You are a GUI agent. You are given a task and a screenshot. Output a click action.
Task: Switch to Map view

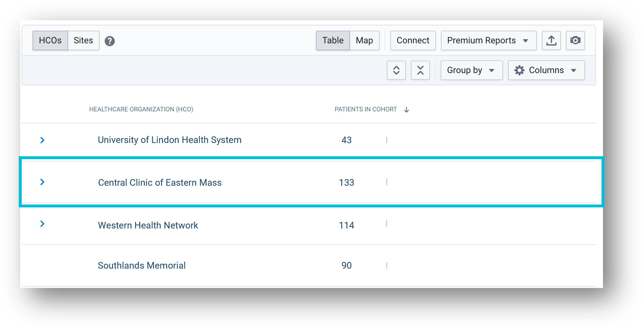[364, 40]
